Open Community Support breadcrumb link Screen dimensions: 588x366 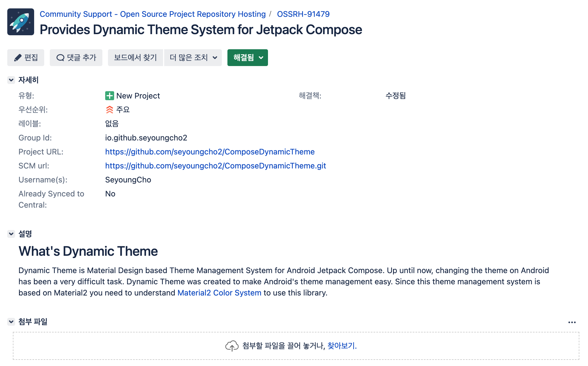(152, 14)
